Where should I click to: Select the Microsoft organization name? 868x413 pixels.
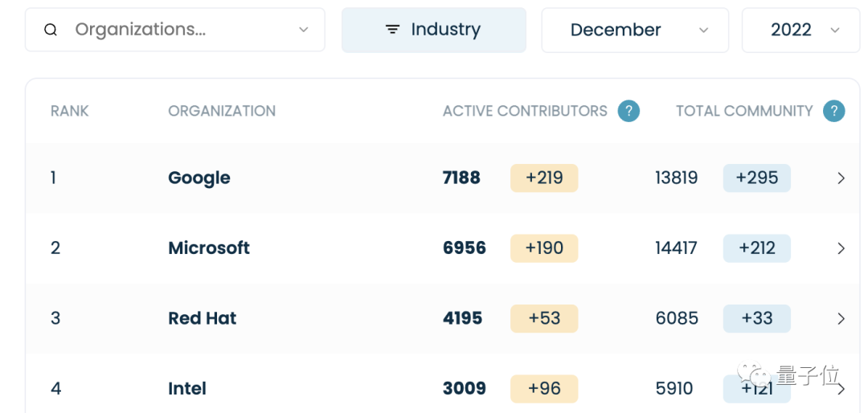209,247
